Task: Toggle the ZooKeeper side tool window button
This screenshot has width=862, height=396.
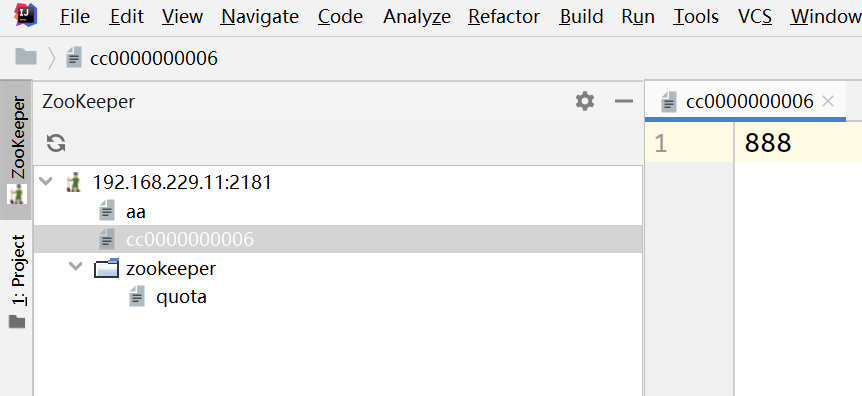Action: coord(18,150)
